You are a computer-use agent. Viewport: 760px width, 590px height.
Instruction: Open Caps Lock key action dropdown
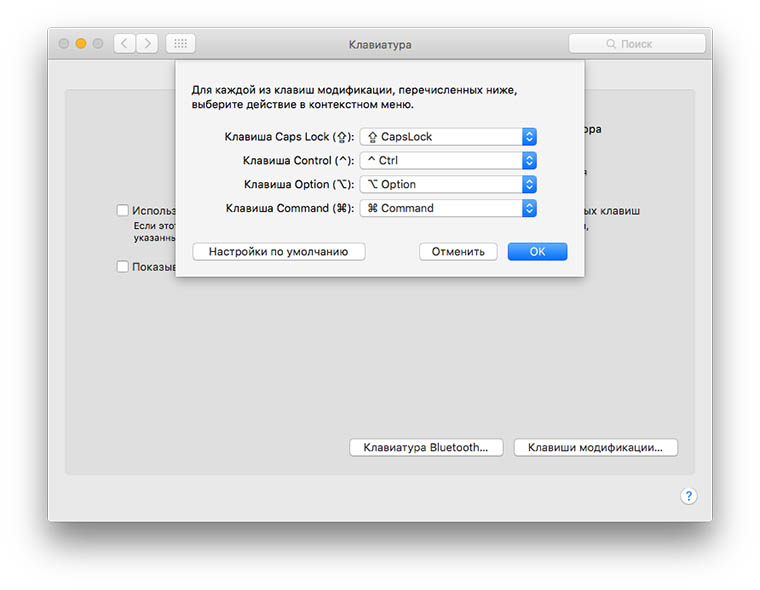[448, 137]
